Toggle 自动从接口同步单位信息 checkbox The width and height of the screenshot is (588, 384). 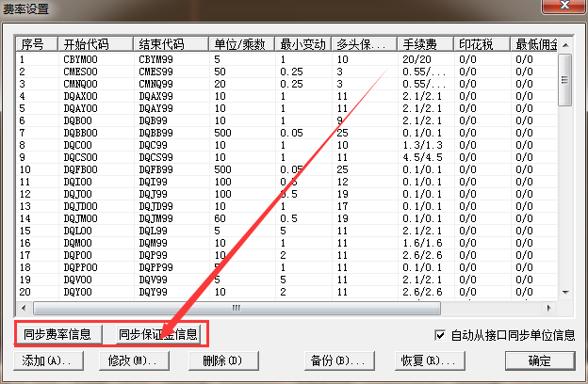coord(440,335)
